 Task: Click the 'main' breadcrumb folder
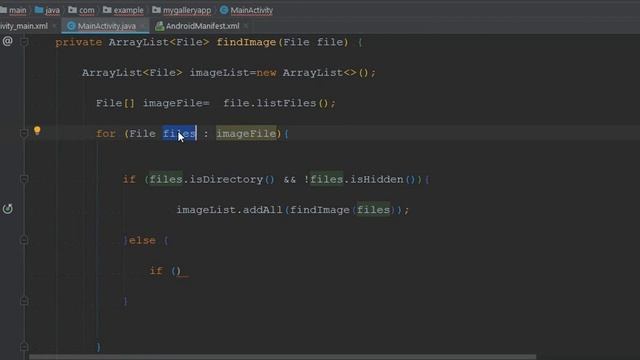13,10
